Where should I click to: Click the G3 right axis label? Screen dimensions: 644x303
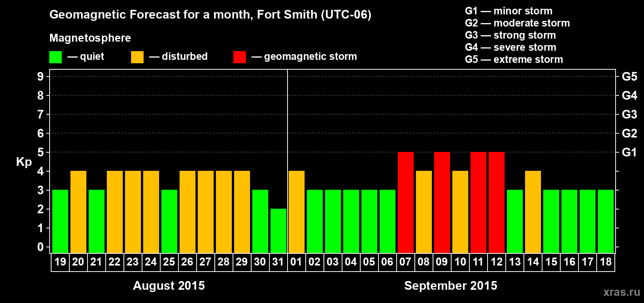pos(630,114)
